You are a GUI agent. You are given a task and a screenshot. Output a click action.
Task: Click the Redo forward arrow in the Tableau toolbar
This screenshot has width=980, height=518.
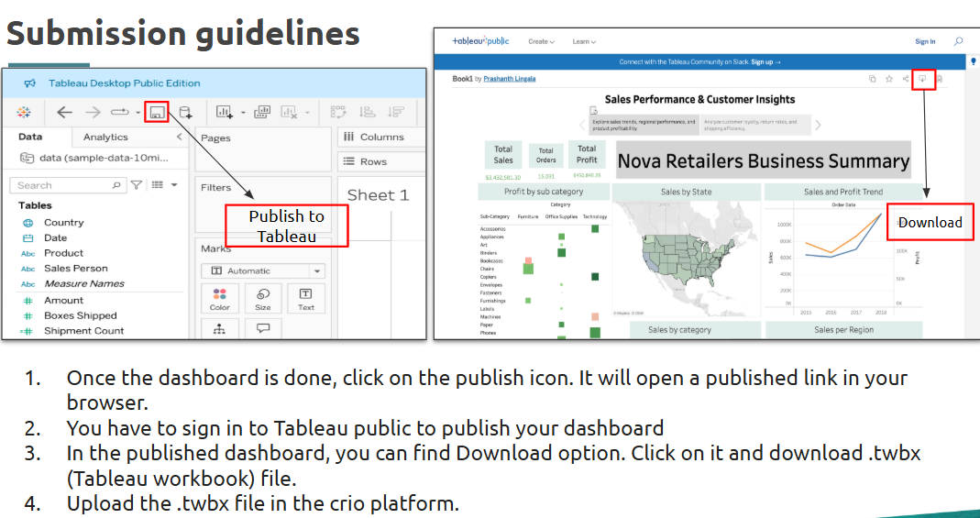93,113
